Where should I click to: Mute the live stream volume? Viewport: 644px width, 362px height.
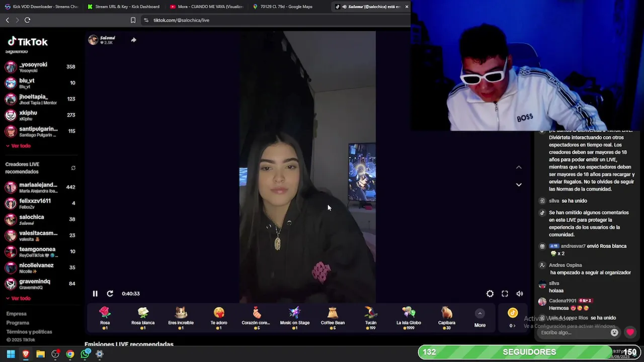point(520,294)
